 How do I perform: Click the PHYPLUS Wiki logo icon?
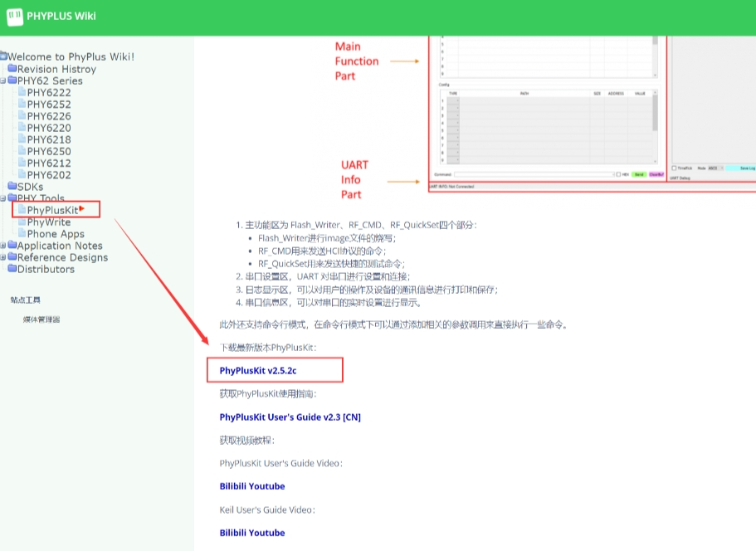point(15,17)
